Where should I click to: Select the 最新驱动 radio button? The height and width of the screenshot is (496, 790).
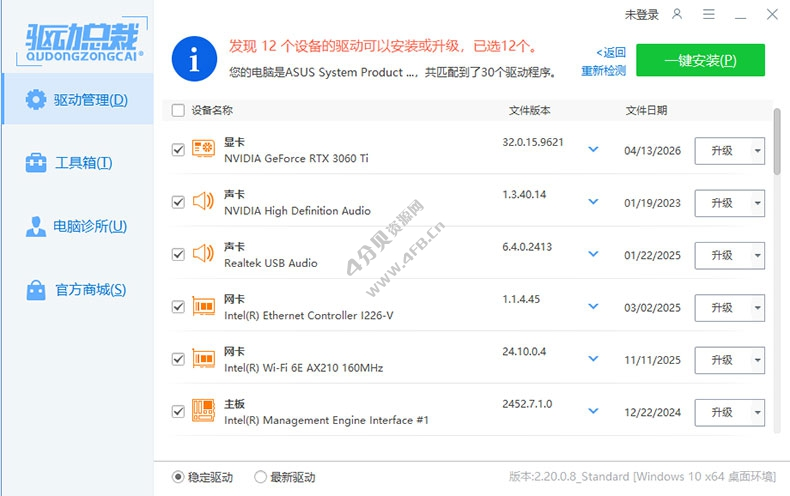[x=261, y=477]
